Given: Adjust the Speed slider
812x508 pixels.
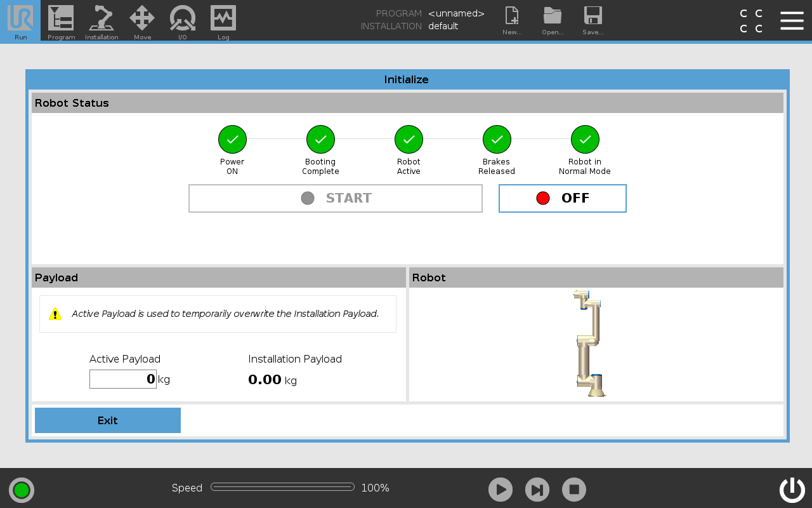Looking at the screenshot, I should [x=282, y=487].
